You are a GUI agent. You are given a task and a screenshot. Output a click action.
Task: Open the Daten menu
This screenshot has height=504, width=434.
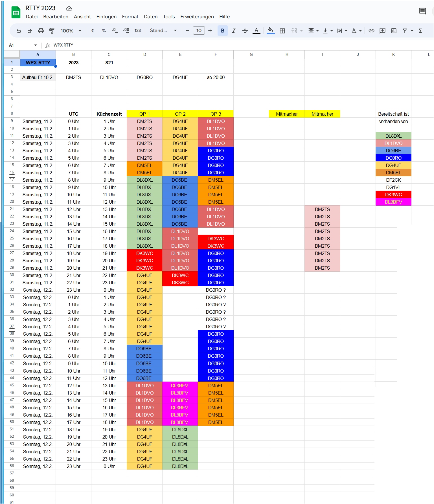[x=151, y=17]
